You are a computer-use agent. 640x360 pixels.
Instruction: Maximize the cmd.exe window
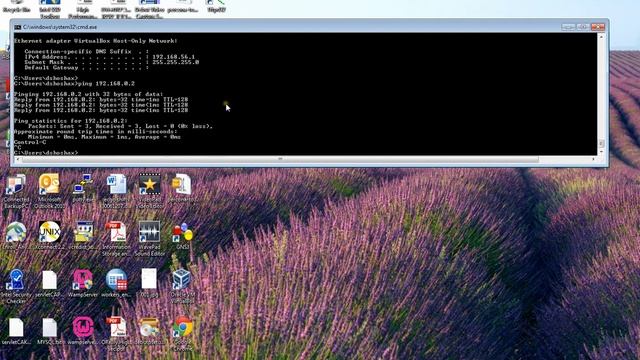(582, 27)
